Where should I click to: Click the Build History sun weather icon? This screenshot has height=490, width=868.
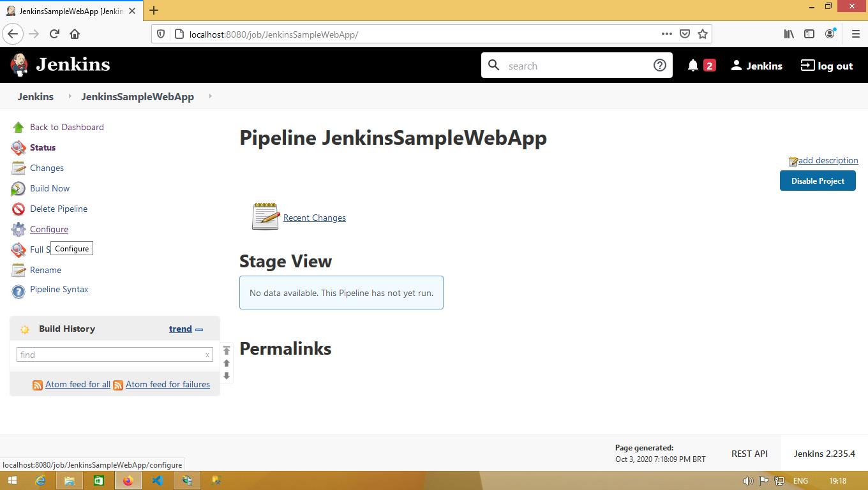point(25,330)
